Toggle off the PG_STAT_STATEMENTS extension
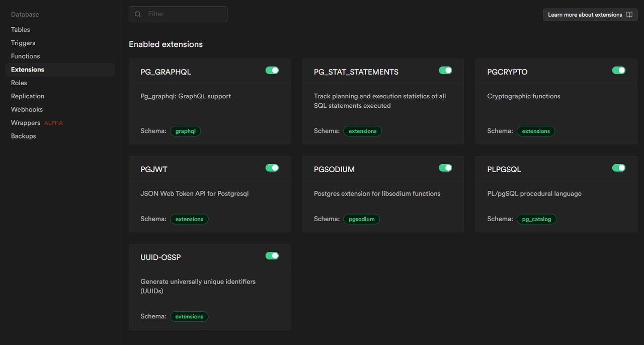 coord(445,71)
